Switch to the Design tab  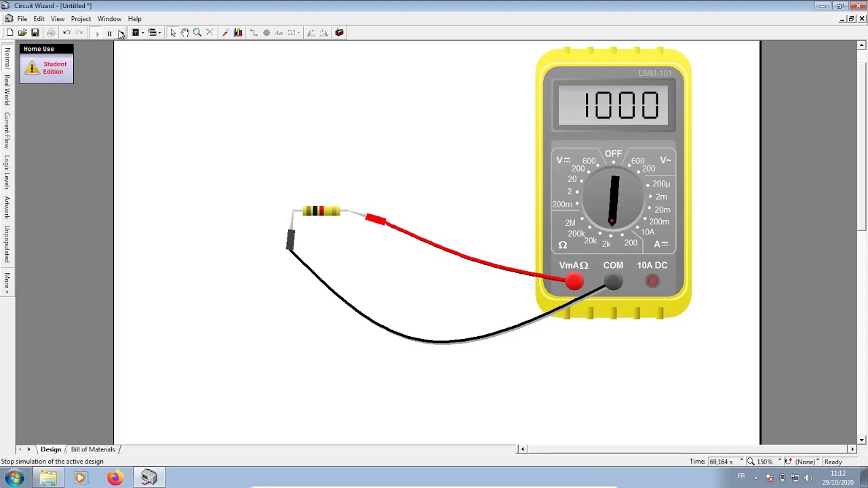(x=51, y=449)
